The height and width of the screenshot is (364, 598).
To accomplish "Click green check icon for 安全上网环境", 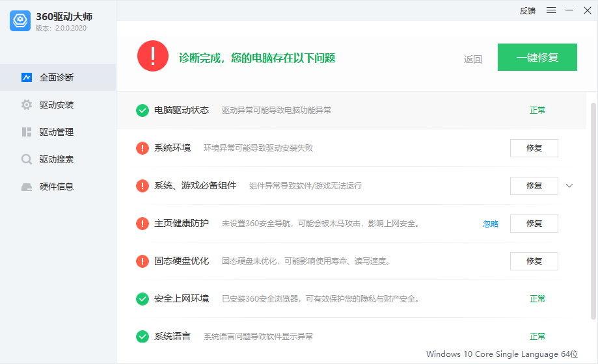I will pos(143,299).
